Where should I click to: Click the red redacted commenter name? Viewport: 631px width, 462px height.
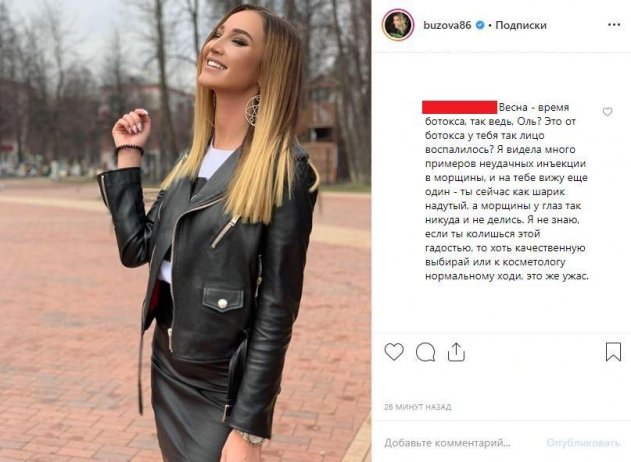(x=460, y=107)
